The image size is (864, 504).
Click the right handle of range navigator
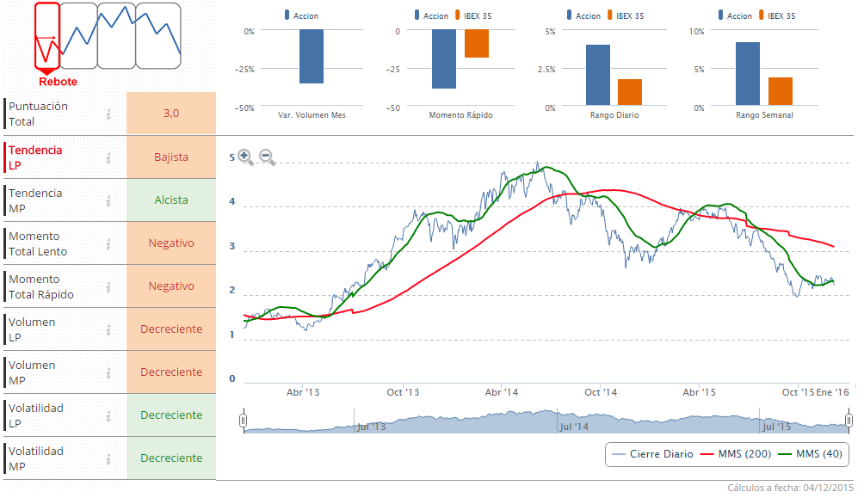click(849, 421)
